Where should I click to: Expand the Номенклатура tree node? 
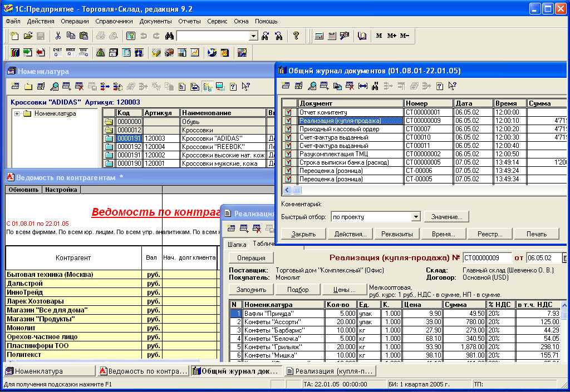click(17, 113)
